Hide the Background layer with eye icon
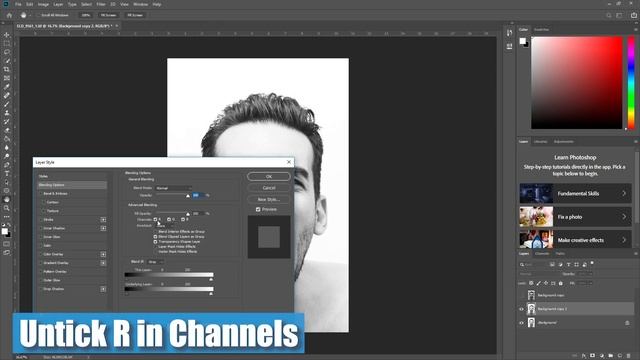This screenshot has width=640, height=360. pos(521,323)
